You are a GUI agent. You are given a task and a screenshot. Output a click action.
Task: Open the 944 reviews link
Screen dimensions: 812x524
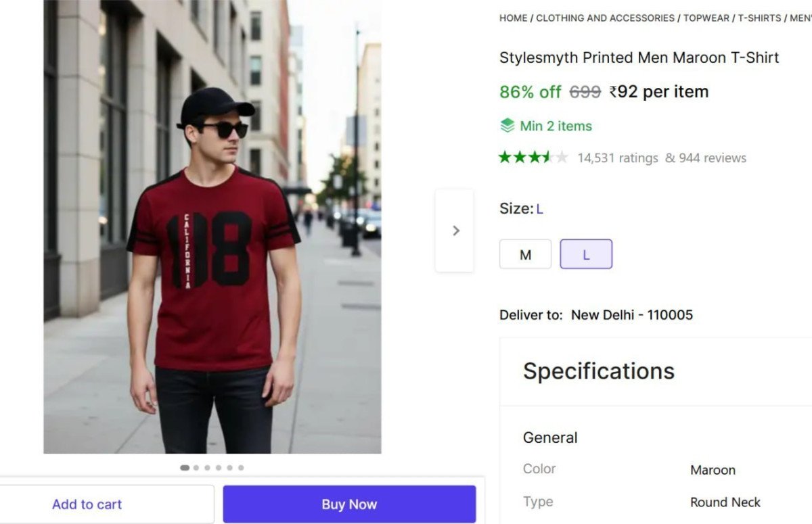[714, 158]
